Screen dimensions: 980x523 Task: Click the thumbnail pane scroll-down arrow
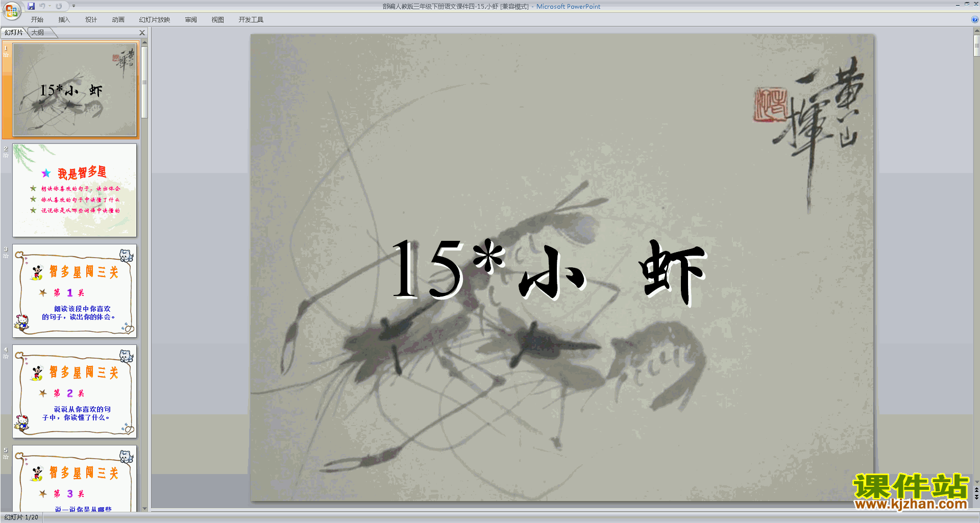click(x=144, y=508)
